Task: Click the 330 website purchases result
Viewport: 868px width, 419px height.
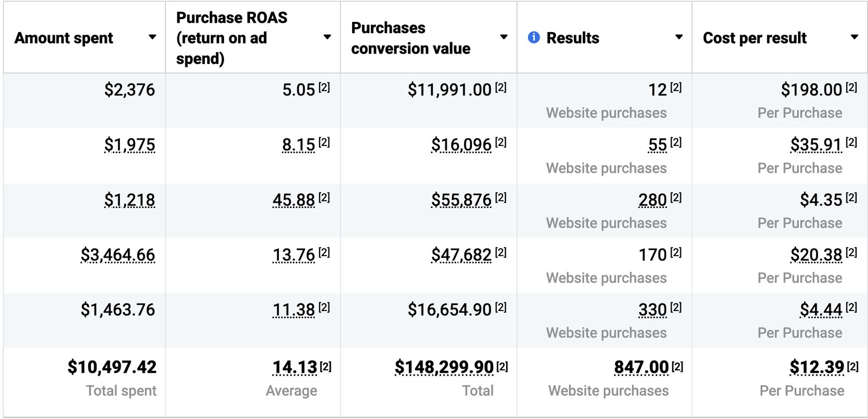Action: [x=653, y=310]
